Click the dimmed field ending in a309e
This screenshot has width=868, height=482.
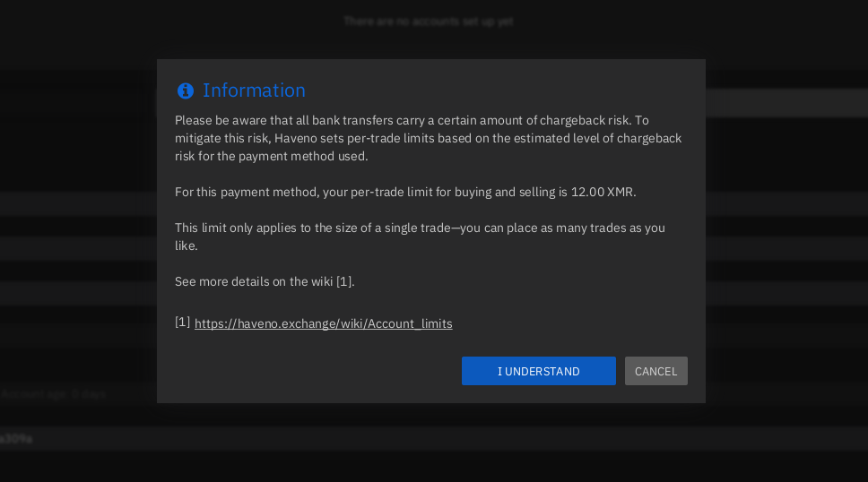point(16,439)
